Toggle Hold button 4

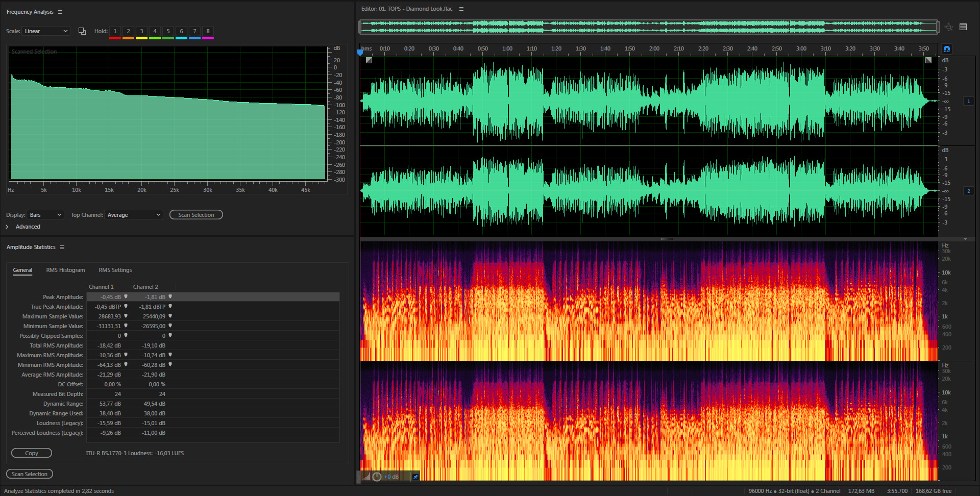point(155,32)
